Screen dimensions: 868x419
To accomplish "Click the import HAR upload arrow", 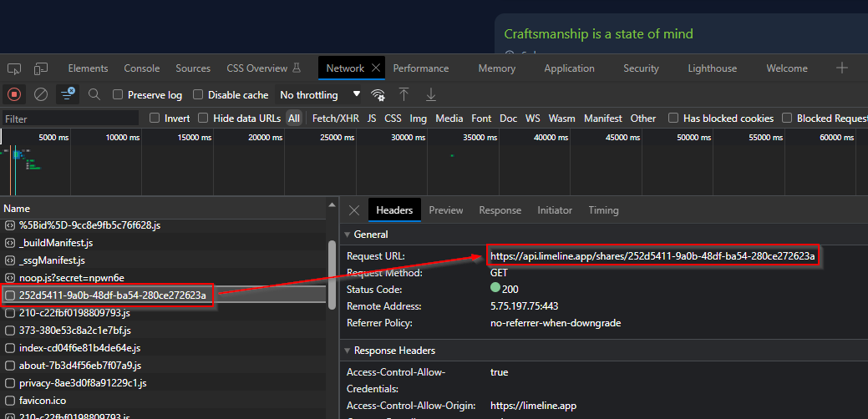I will (404, 94).
